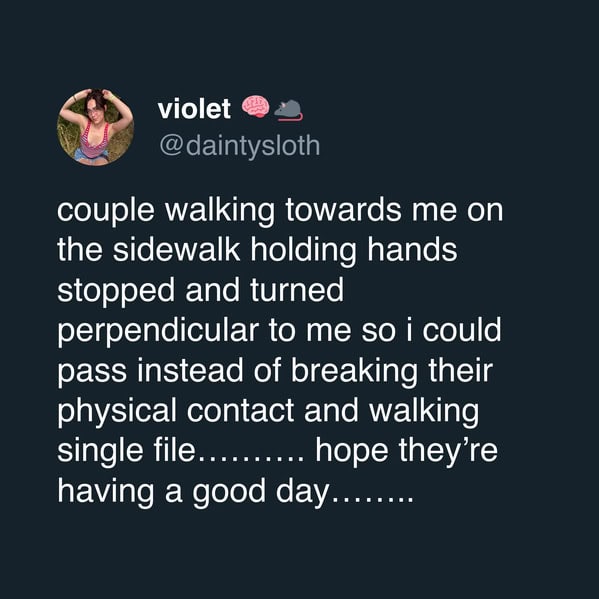
Task: Click the phrase "single file"
Action: [126, 450]
